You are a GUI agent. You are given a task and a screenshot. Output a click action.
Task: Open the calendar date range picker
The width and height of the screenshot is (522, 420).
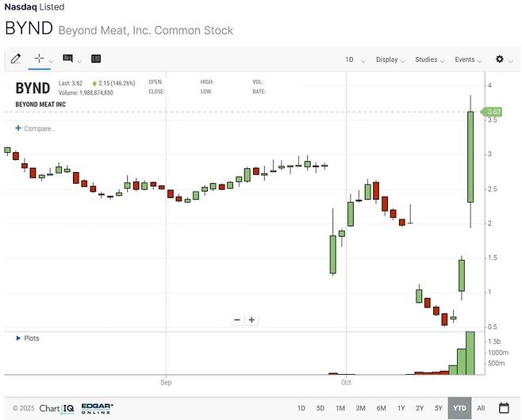pyautogui.click(x=504, y=408)
